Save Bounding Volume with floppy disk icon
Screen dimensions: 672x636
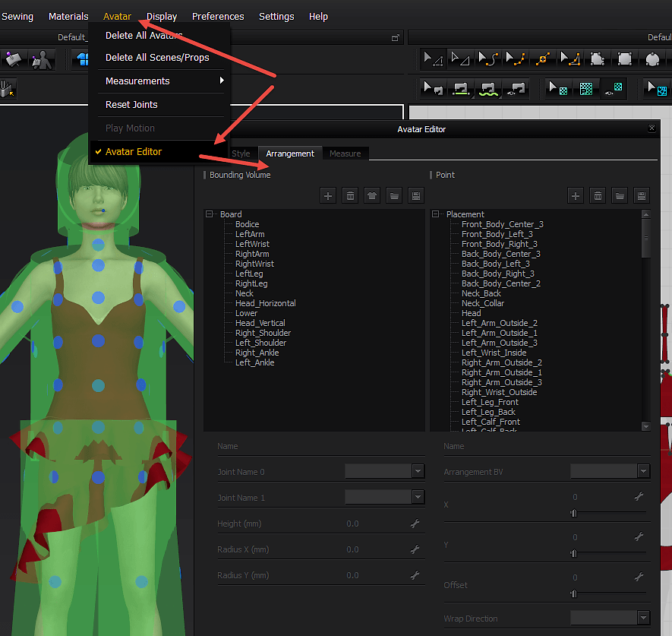[415, 196]
